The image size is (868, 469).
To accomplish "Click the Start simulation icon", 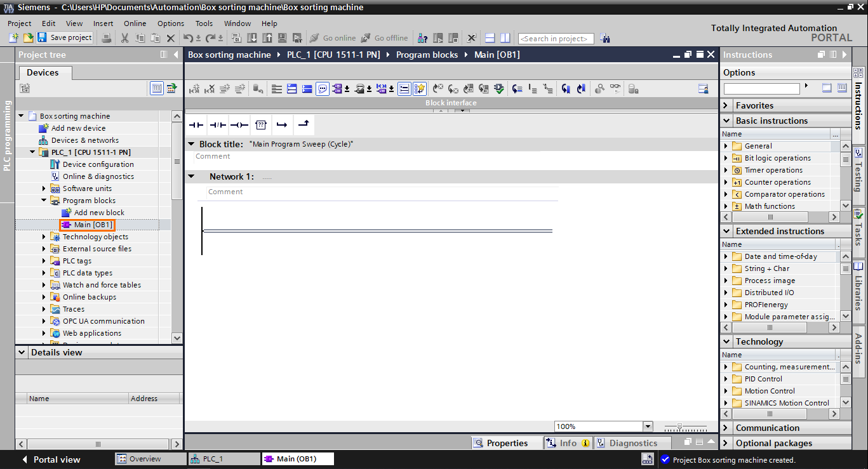I will [x=281, y=38].
